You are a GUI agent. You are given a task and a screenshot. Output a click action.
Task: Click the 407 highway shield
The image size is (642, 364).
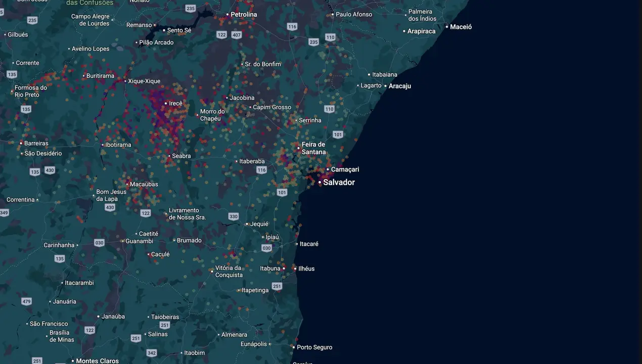point(237,35)
